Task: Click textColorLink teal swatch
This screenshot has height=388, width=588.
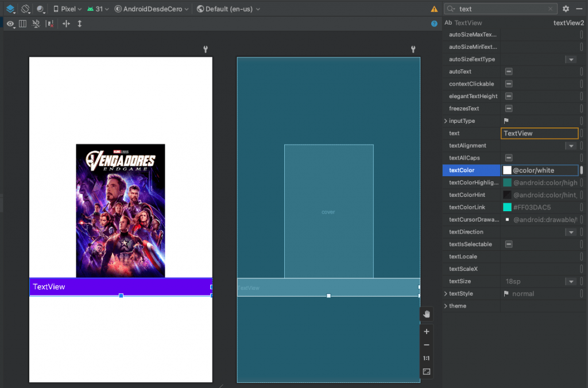Action: click(507, 207)
